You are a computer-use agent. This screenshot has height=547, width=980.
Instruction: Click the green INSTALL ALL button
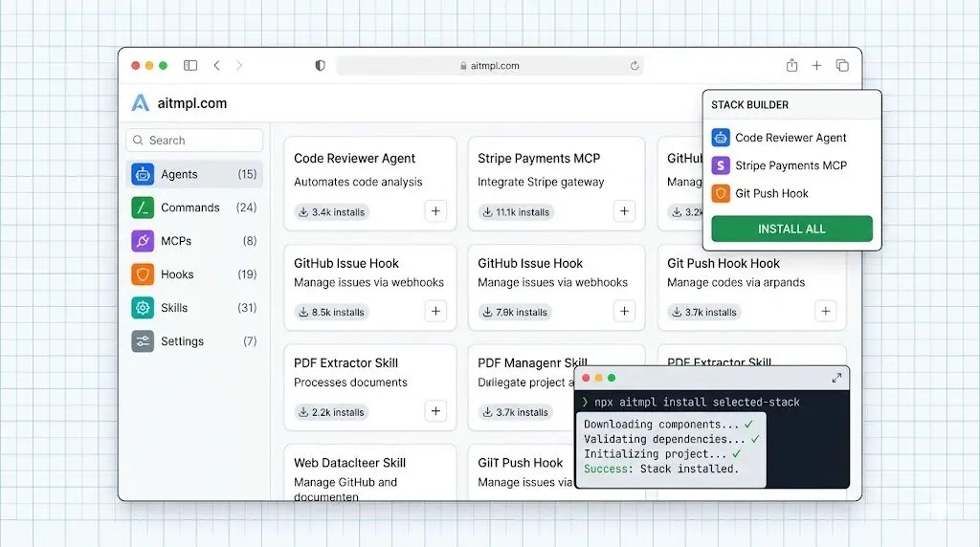[791, 229]
